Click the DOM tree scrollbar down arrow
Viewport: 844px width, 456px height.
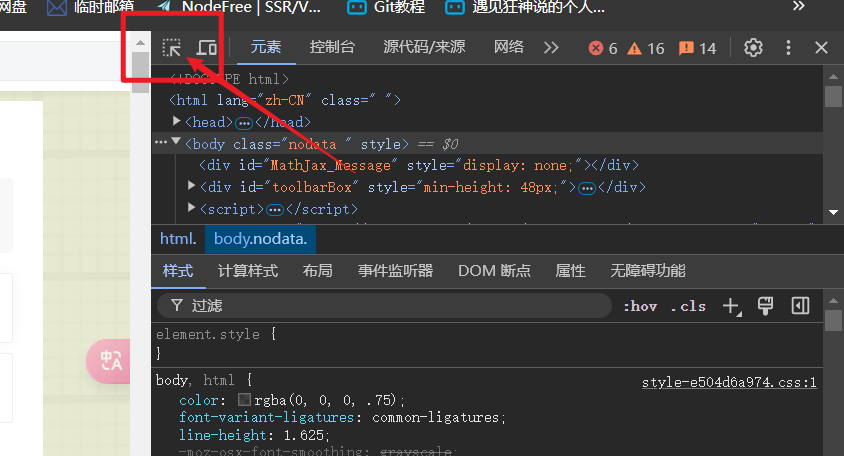[x=833, y=213]
